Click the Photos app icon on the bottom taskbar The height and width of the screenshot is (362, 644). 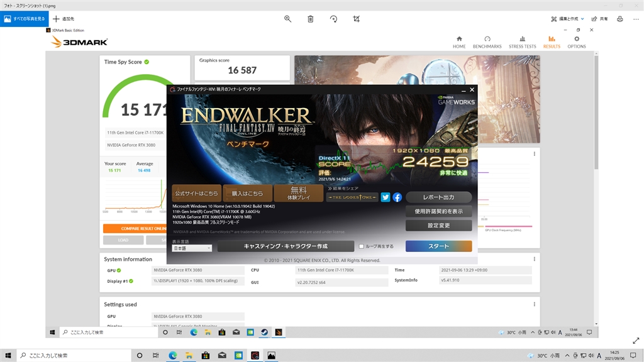[272, 356]
